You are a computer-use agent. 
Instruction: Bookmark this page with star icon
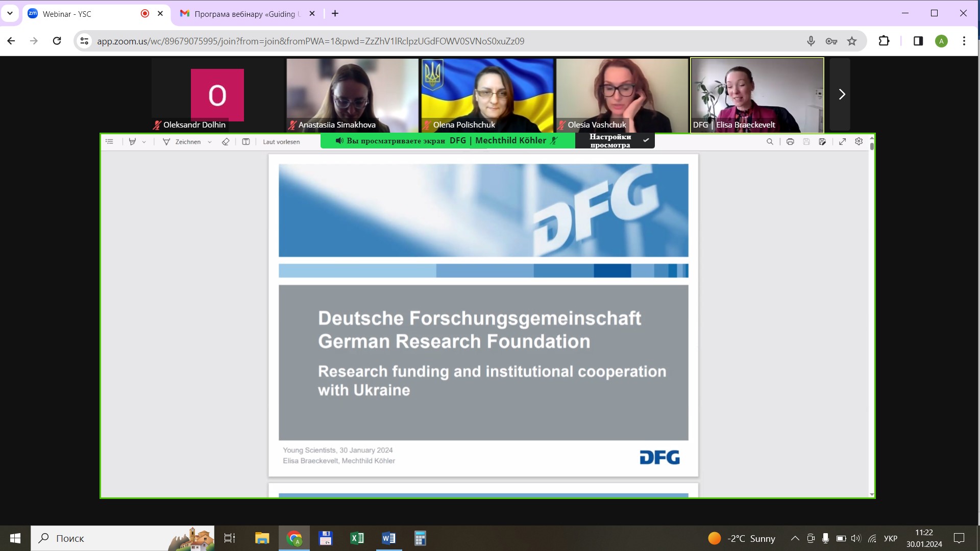pos(852,41)
